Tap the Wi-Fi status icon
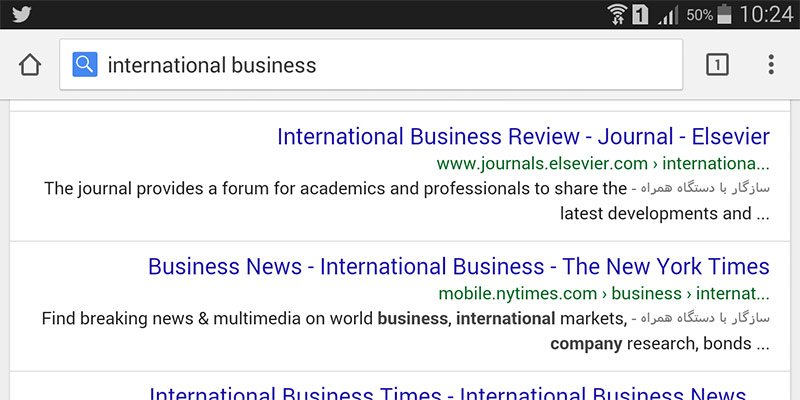 (x=618, y=14)
